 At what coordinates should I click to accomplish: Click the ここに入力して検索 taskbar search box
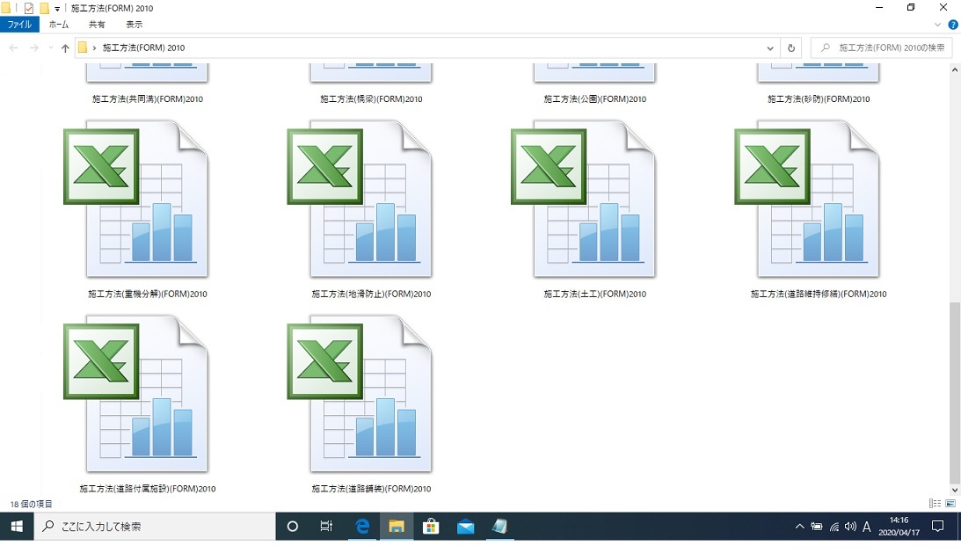coord(155,527)
